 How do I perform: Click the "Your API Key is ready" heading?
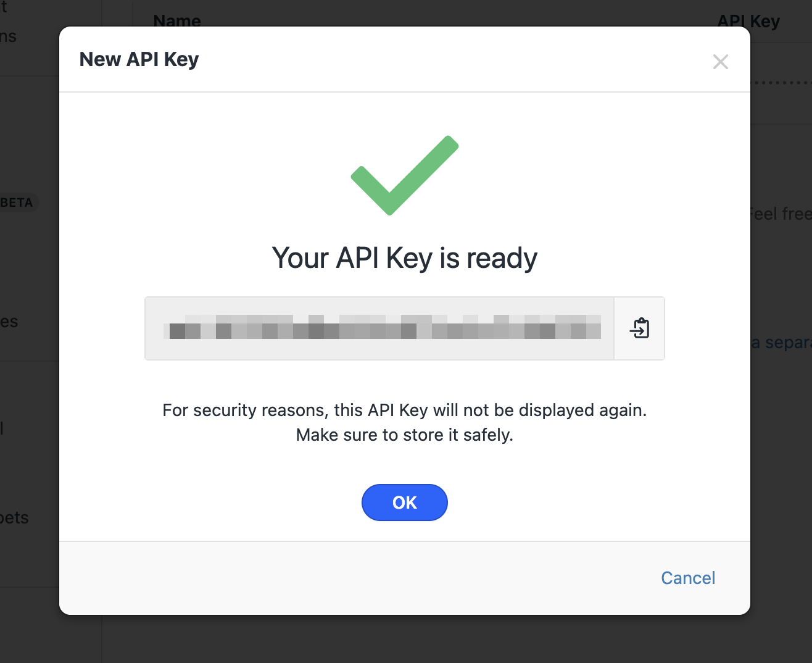click(x=405, y=258)
